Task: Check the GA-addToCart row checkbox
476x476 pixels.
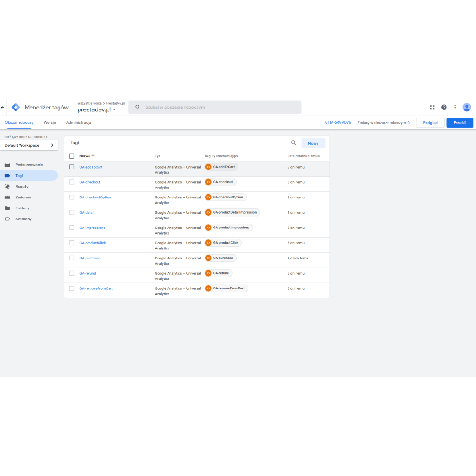Action: [x=72, y=167]
